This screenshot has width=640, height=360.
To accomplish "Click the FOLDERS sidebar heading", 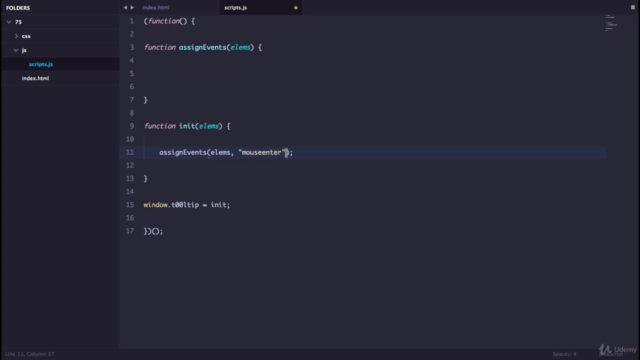I will (x=18, y=8).
